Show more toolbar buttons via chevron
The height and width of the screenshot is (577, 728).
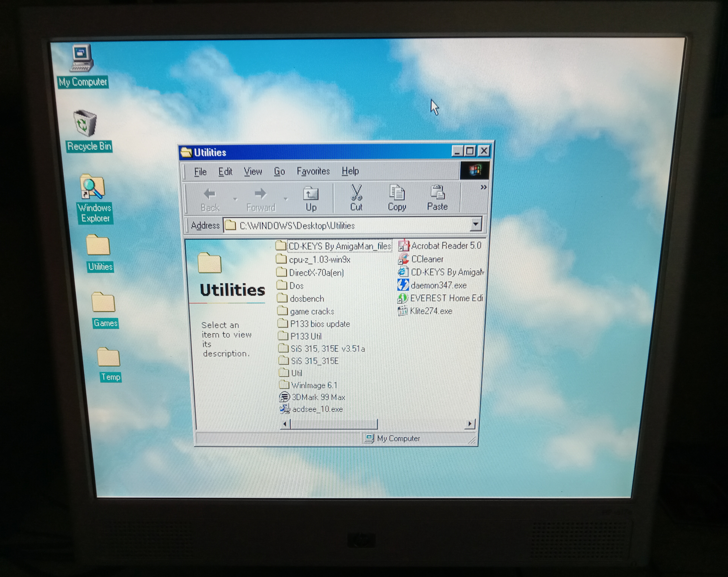tap(484, 187)
